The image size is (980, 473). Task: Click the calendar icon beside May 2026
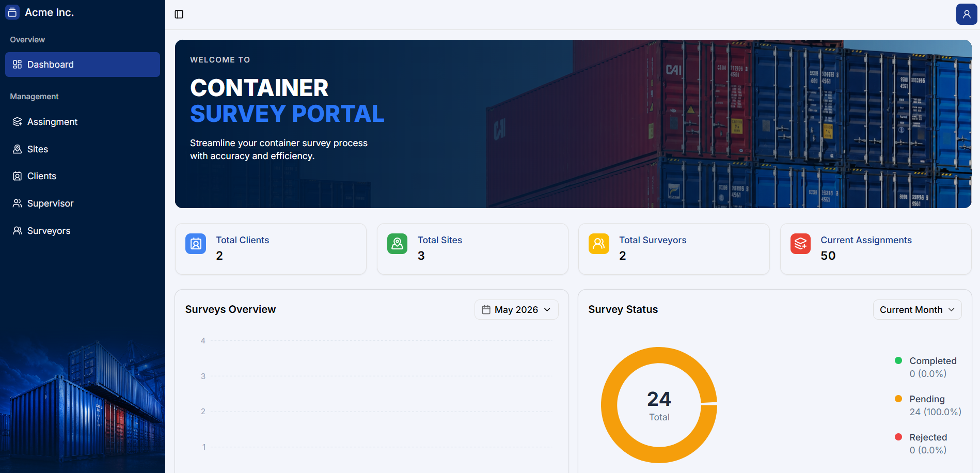coord(486,310)
